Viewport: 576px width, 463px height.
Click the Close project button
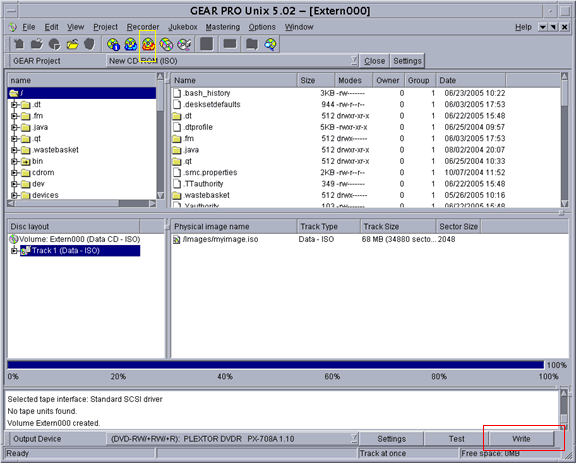(x=374, y=61)
